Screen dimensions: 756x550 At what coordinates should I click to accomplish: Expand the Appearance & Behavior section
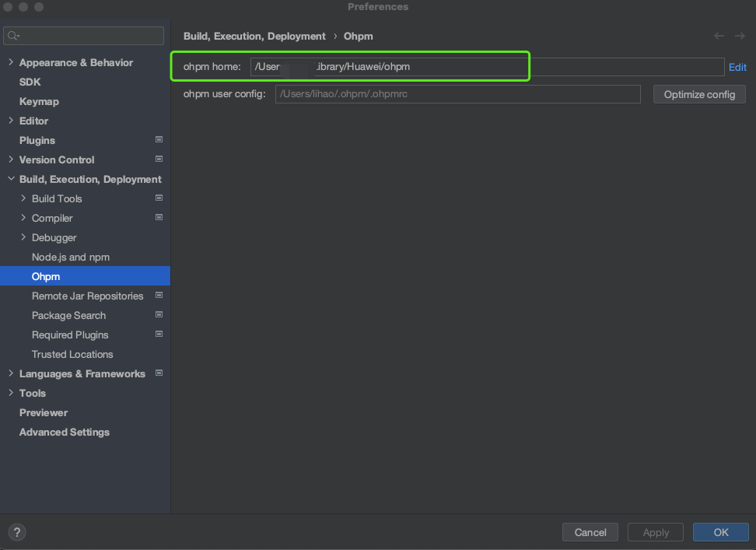11,62
